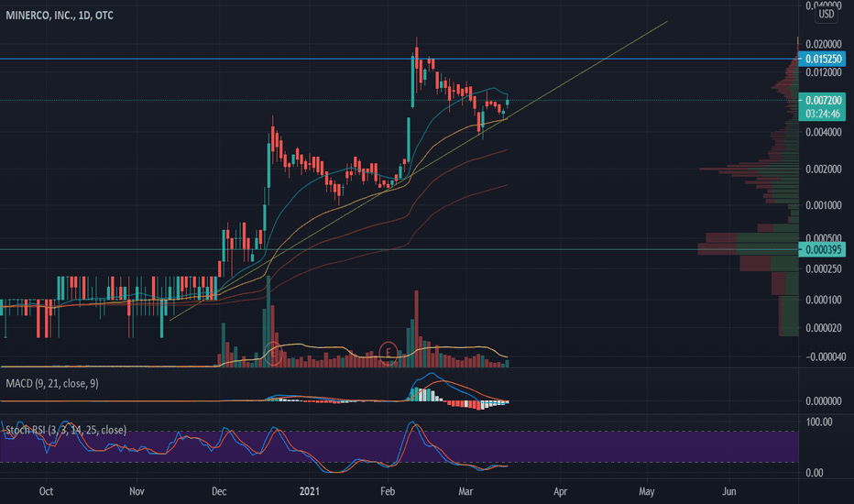Click the earnings E marker near February

pos(389,353)
